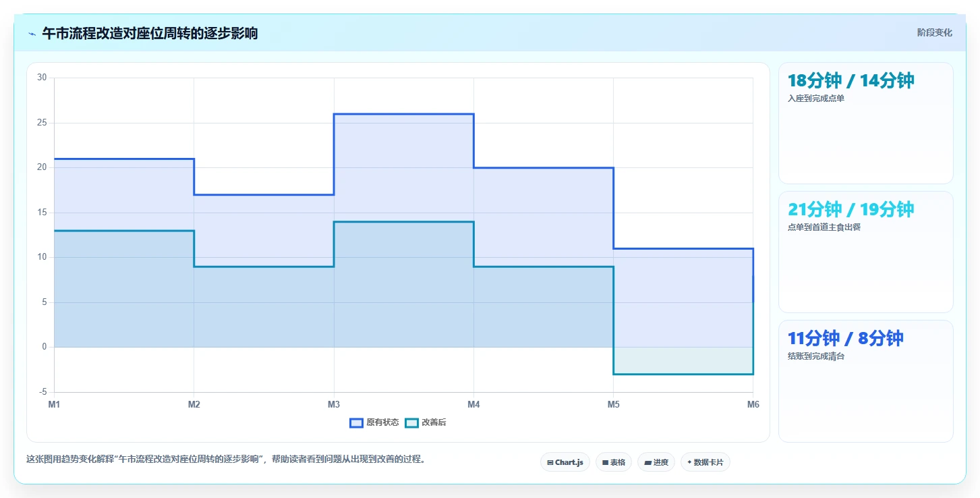Image resolution: width=980 pixels, height=498 pixels.
Task: Click the 25 y-axis tick label
Action: coord(42,123)
